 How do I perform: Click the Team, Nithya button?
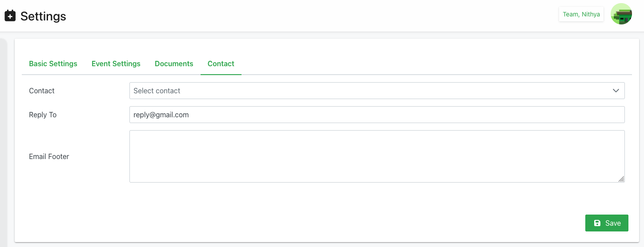[581, 14]
